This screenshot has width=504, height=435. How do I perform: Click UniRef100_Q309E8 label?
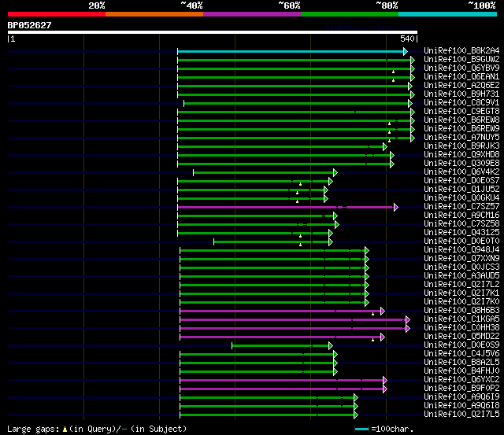pyautogui.click(x=461, y=163)
